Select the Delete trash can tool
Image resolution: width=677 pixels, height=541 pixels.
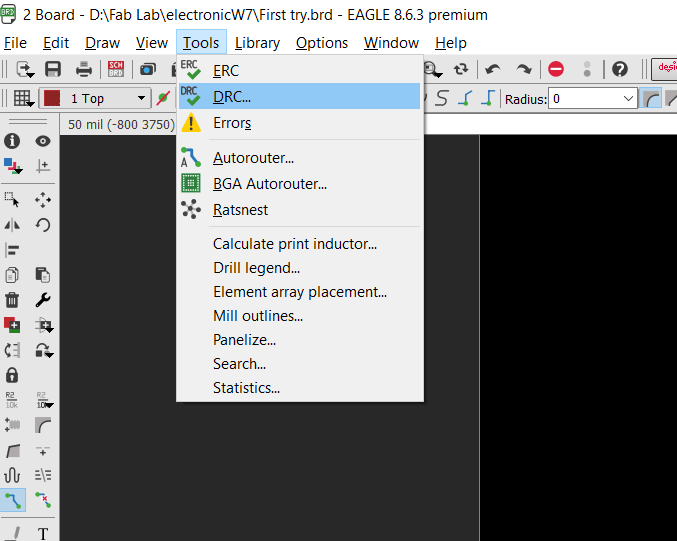click(12, 300)
